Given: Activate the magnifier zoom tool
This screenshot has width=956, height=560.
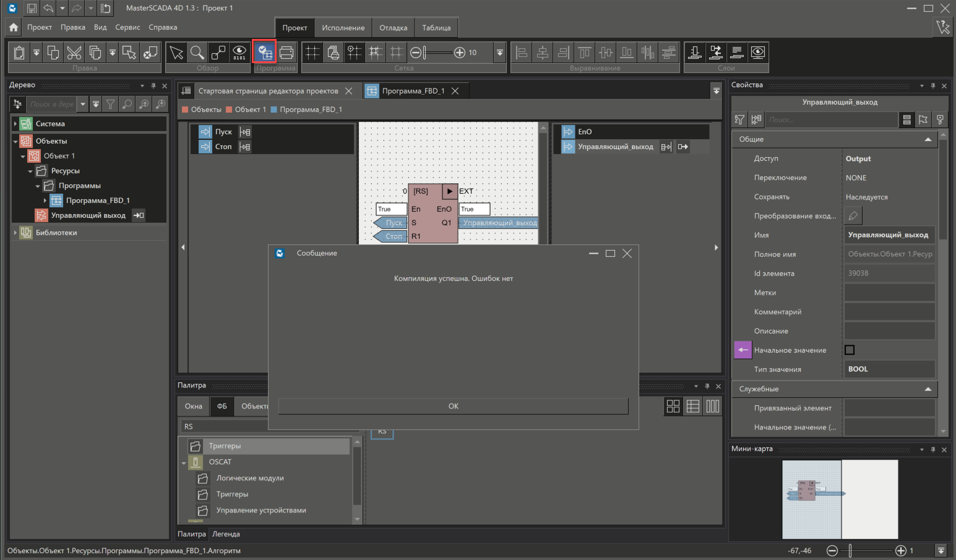Looking at the screenshot, I should (x=197, y=53).
